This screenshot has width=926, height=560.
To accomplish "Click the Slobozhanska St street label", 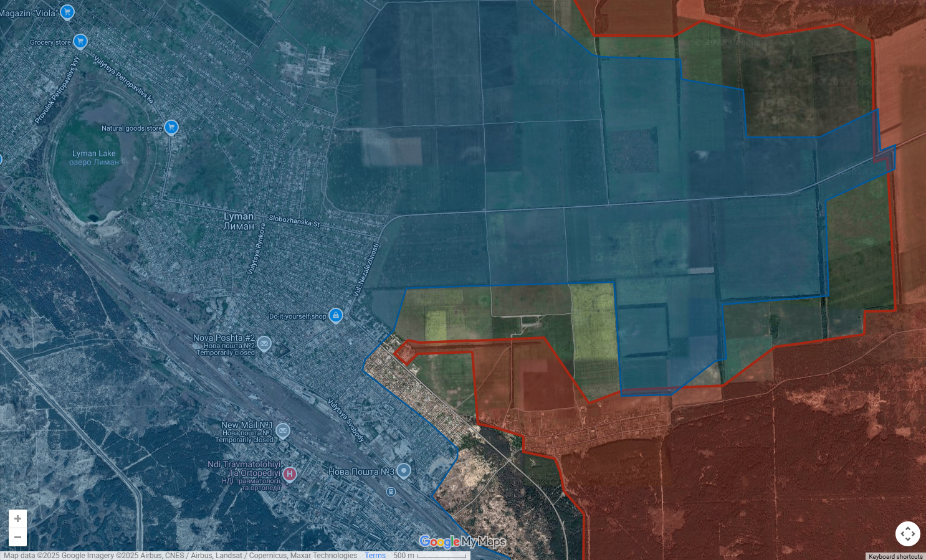I will click(294, 221).
